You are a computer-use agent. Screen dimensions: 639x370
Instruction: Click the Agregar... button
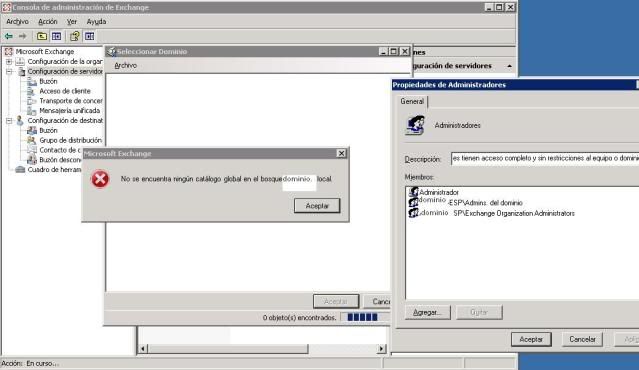coord(427,313)
